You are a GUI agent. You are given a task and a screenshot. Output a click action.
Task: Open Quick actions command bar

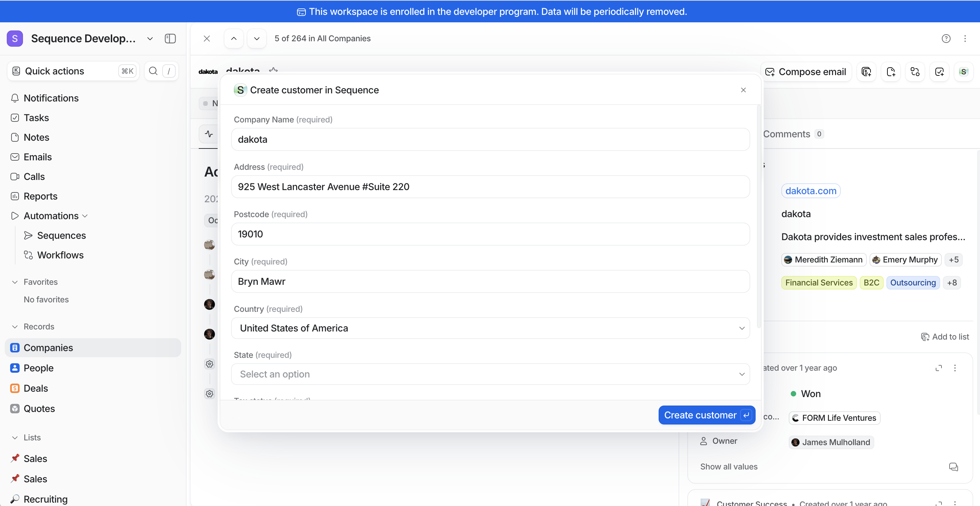click(73, 71)
